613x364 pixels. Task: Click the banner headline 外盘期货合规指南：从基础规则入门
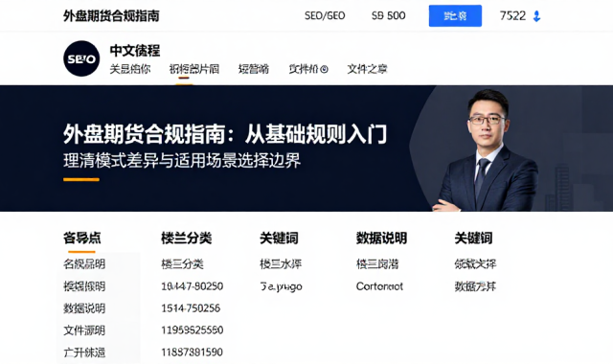(225, 134)
